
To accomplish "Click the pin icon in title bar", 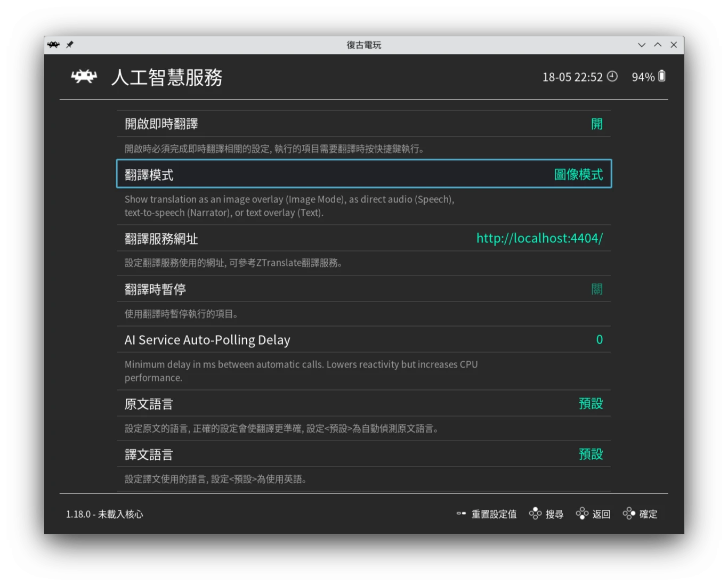I will click(x=70, y=45).
